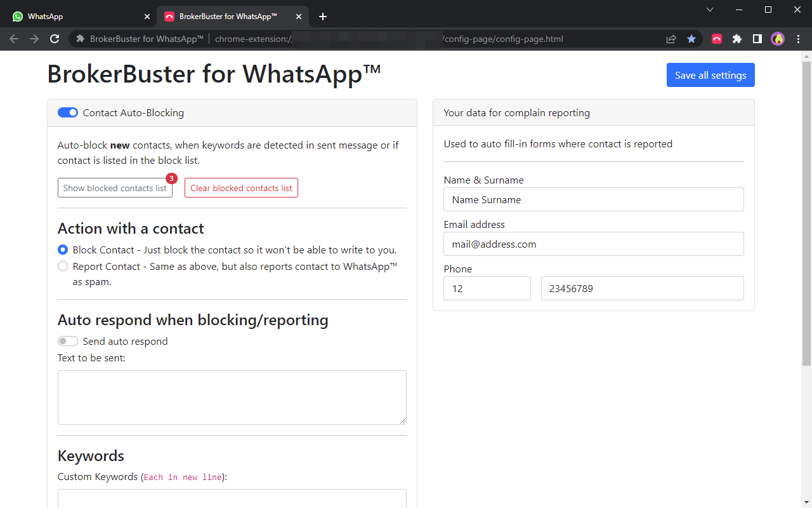
Task: Clear blocked contacts list
Action: tap(241, 188)
